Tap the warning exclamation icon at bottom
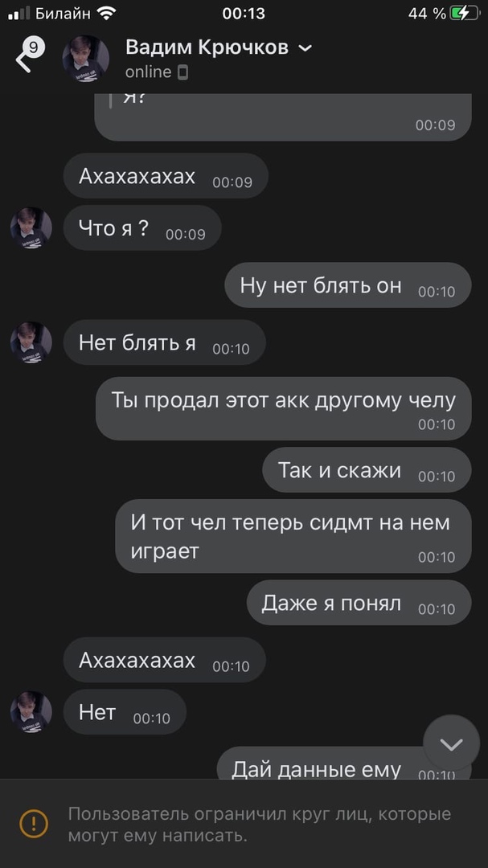 (x=34, y=823)
